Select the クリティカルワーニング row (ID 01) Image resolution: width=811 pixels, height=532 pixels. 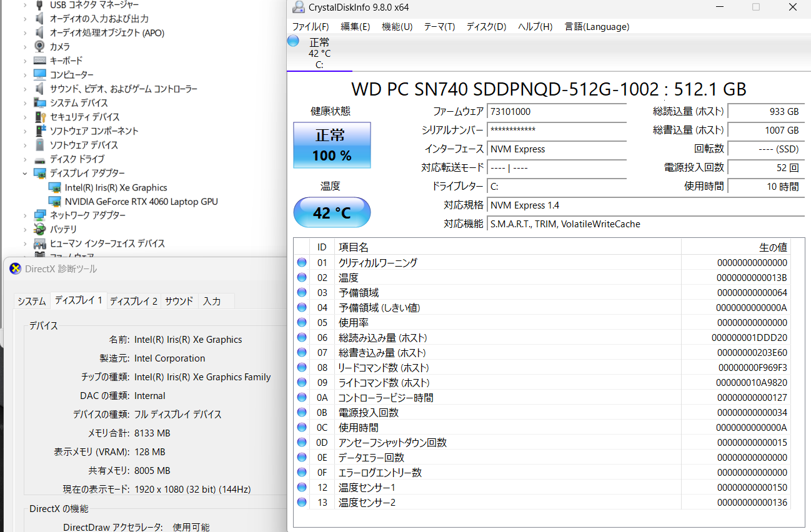click(x=542, y=263)
